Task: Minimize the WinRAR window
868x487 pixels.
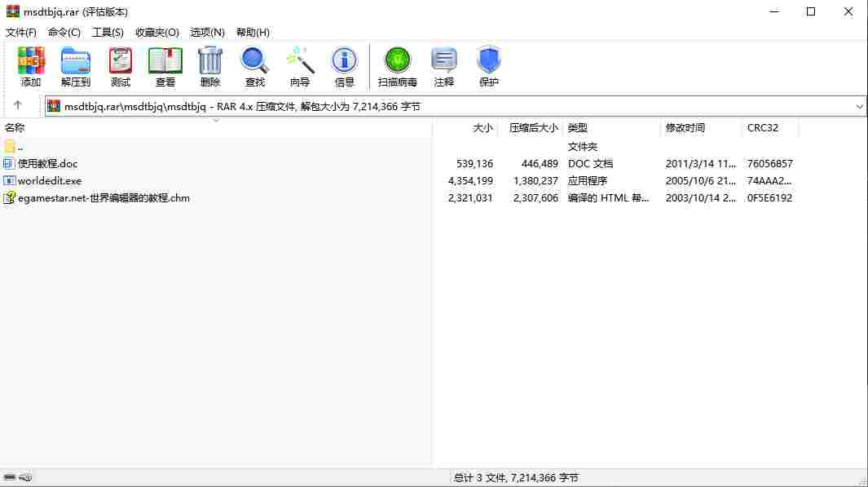Action: (774, 11)
